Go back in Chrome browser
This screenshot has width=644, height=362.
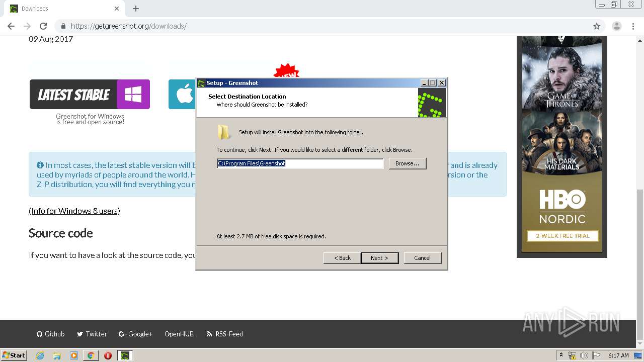tap(11, 26)
